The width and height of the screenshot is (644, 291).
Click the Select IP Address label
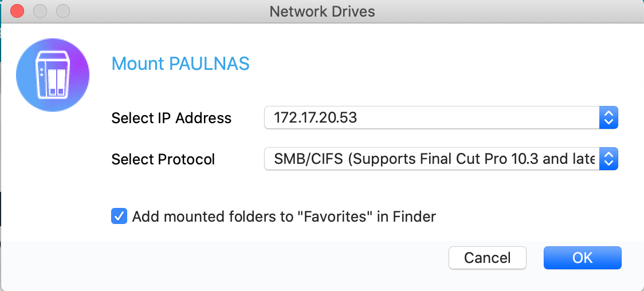coord(171,118)
